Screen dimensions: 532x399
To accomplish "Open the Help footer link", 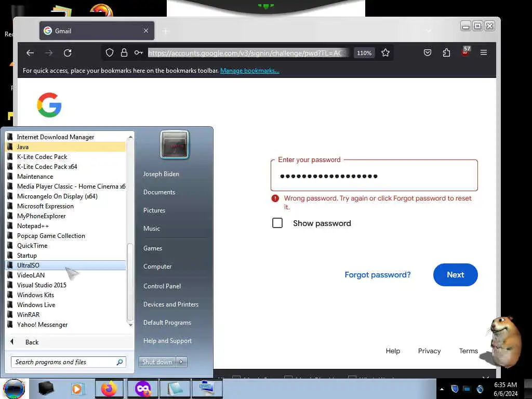I will coord(393,351).
